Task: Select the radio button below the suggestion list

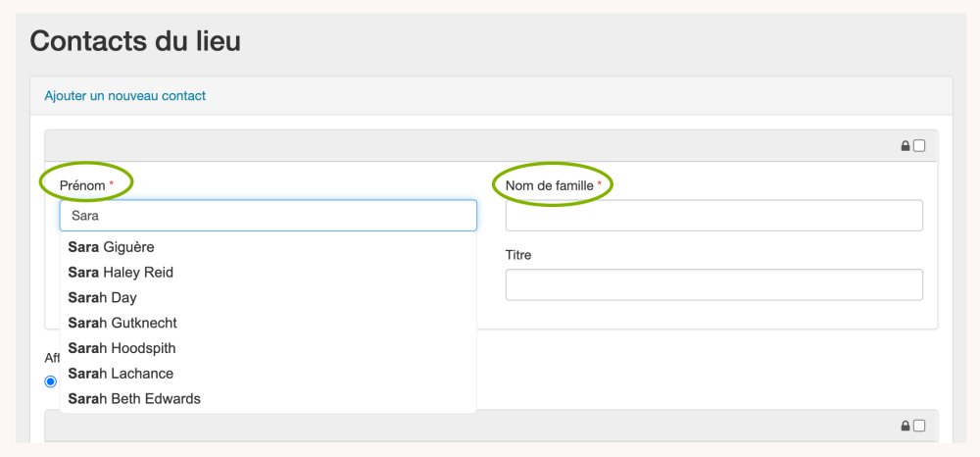Action: click(x=51, y=381)
